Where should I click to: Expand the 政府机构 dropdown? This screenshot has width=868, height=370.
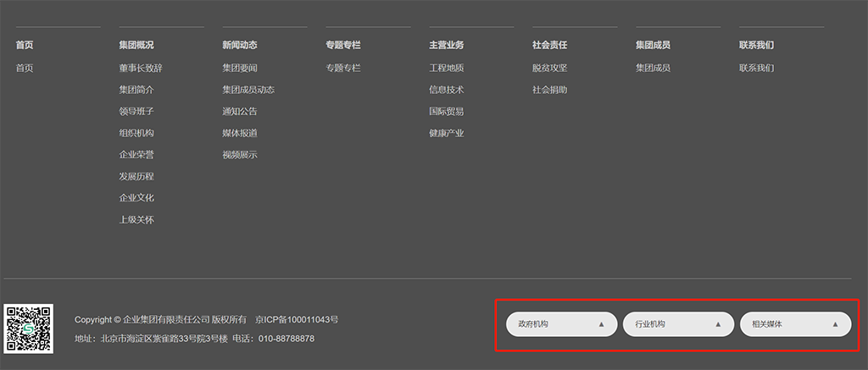coord(560,324)
